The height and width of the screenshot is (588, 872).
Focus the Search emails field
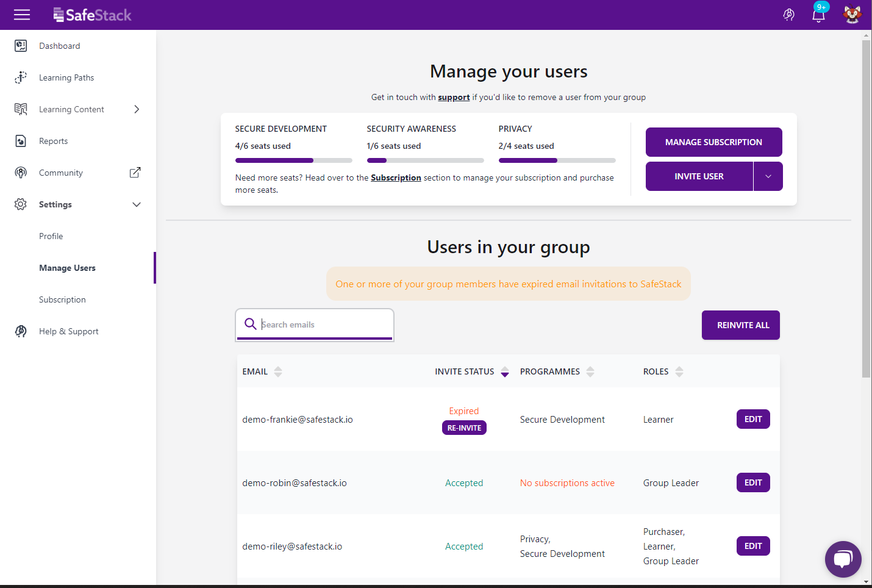pos(315,324)
